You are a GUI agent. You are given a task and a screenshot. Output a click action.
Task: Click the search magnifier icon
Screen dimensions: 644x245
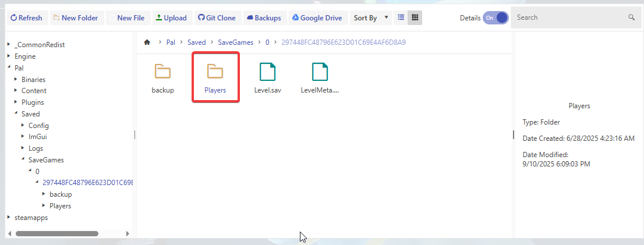click(x=631, y=17)
